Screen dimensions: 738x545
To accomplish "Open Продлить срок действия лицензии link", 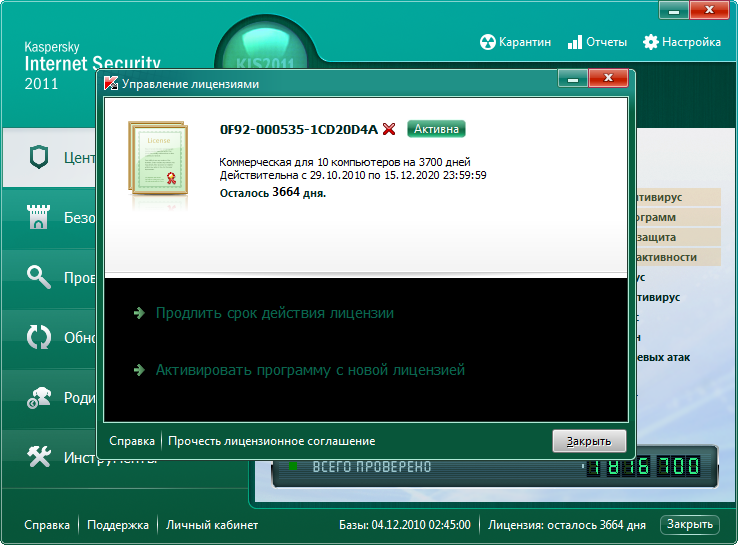I will (275, 313).
